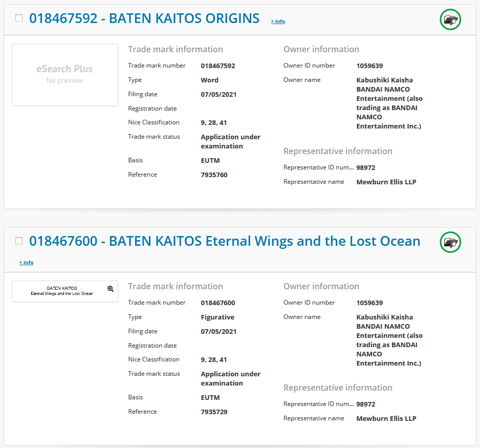Click the trade mark number value 018467600
Image resolution: width=480 pixels, height=448 pixels.
(218, 303)
